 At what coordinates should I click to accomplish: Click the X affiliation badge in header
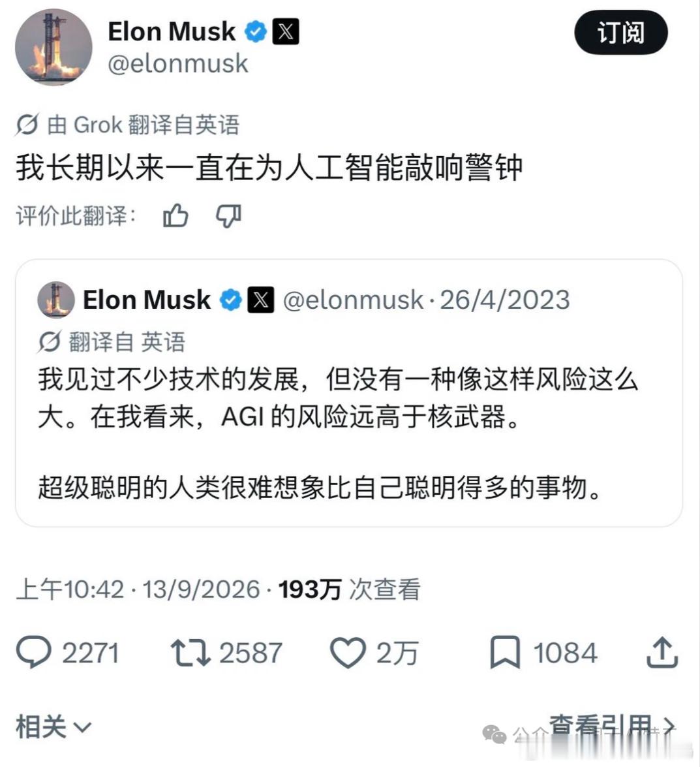286,32
